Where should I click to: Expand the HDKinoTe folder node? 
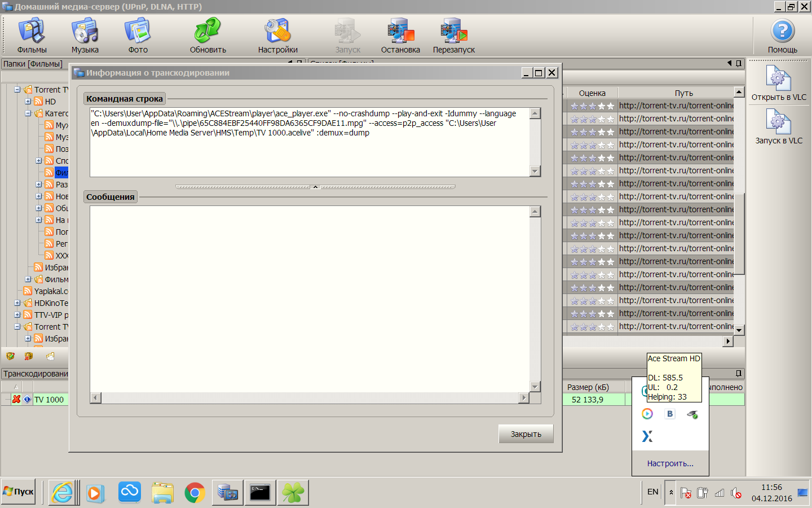pyautogui.click(x=17, y=303)
